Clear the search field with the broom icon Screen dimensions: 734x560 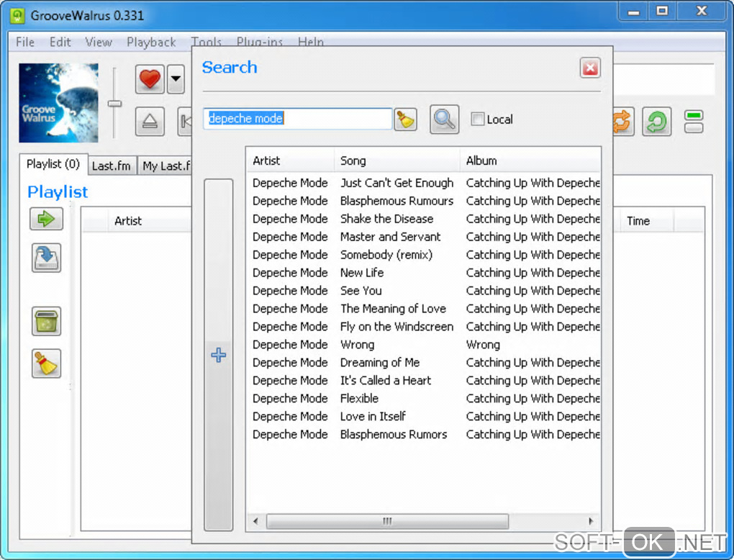tap(405, 119)
